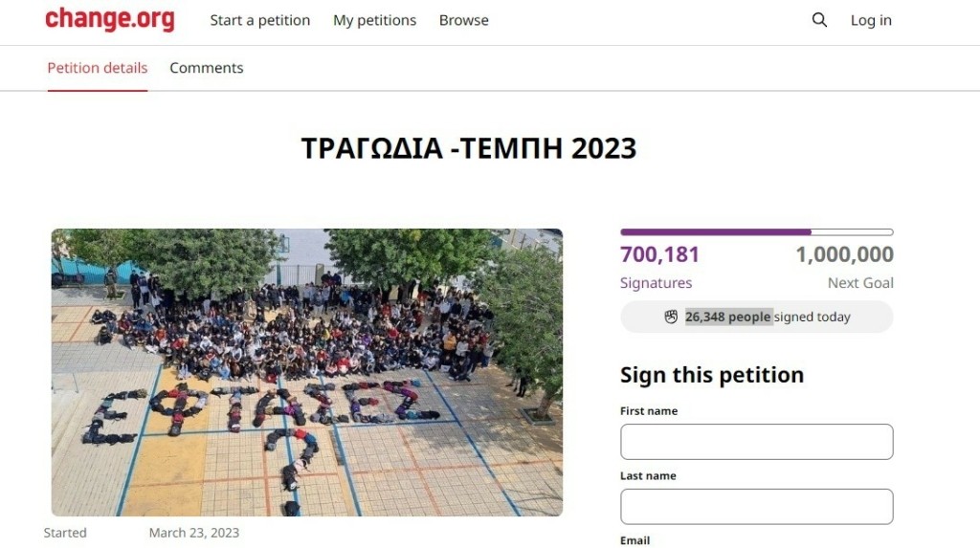Click the raised fist signed-today icon
Image resolution: width=980 pixels, height=548 pixels.
[x=671, y=317]
